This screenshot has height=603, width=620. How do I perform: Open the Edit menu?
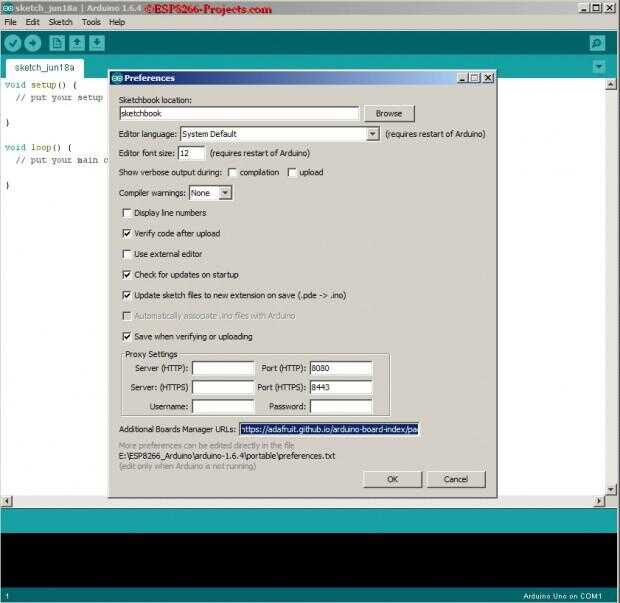tap(32, 22)
